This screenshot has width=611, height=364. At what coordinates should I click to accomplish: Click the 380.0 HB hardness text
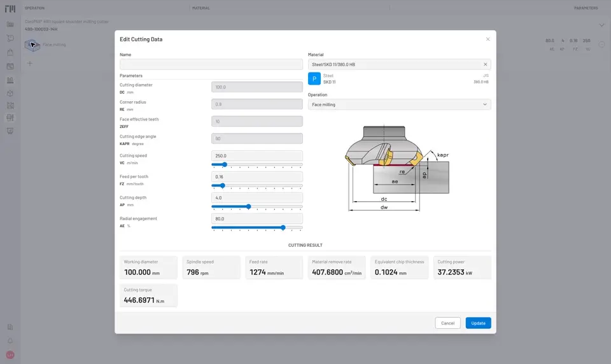pos(481,82)
